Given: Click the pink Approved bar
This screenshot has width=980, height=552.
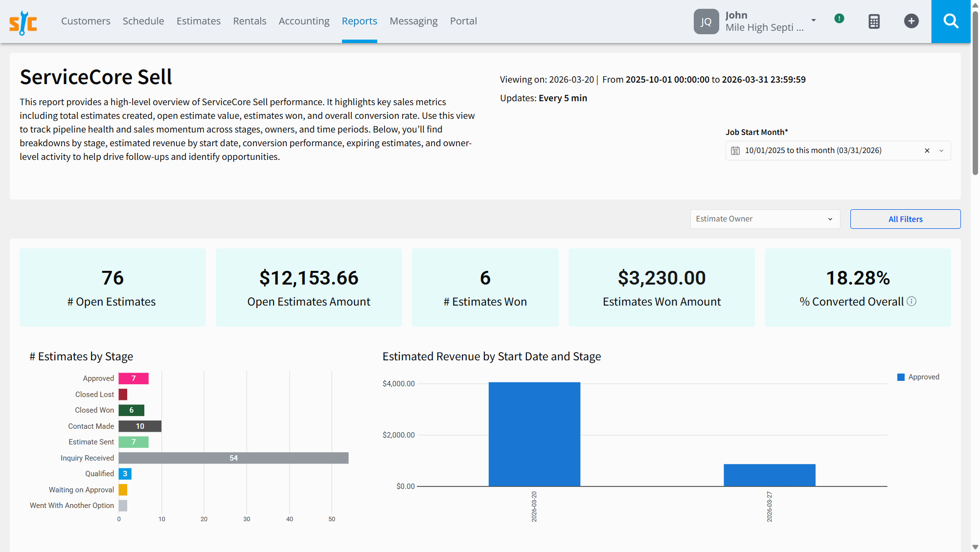Looking at the screenshot, I should [134, 378].
